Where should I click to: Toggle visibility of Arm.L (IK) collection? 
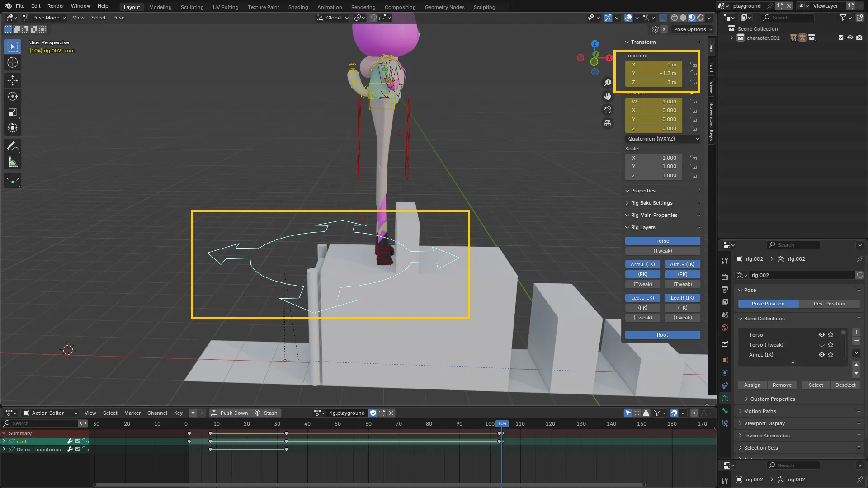(x=821, y=355)
